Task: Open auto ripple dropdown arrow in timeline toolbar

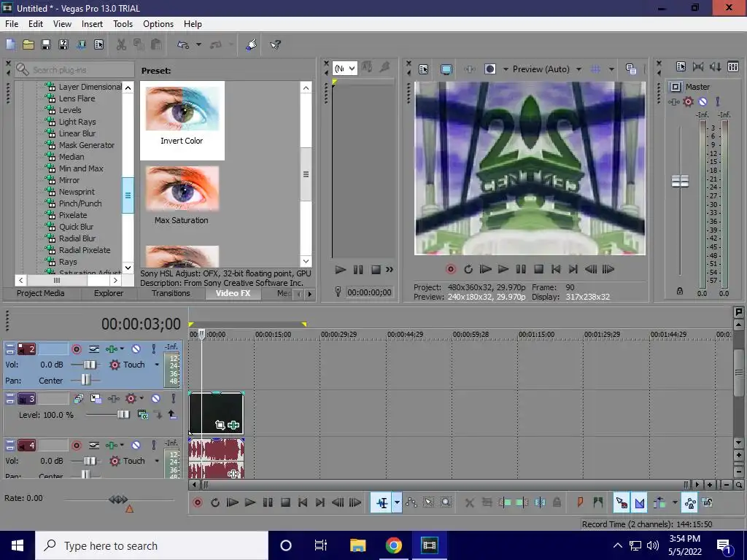Action: click(x=675, y=502)
